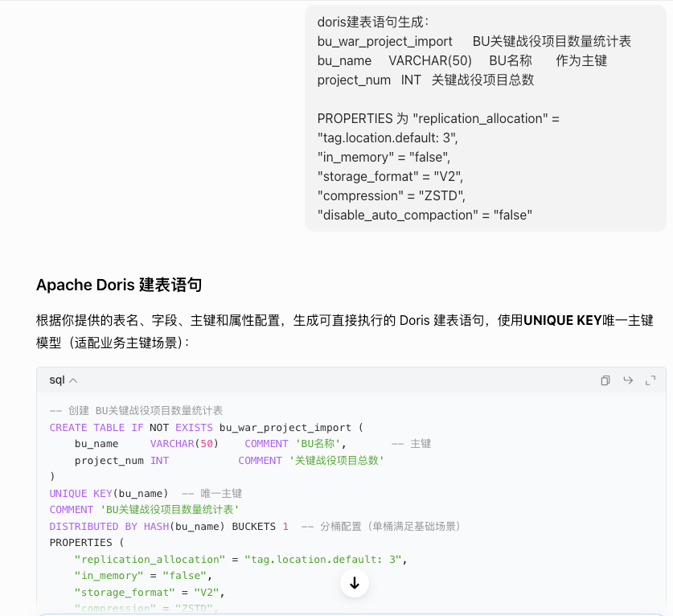Click the "replication_allocation" property line in code

click(240, 560)
